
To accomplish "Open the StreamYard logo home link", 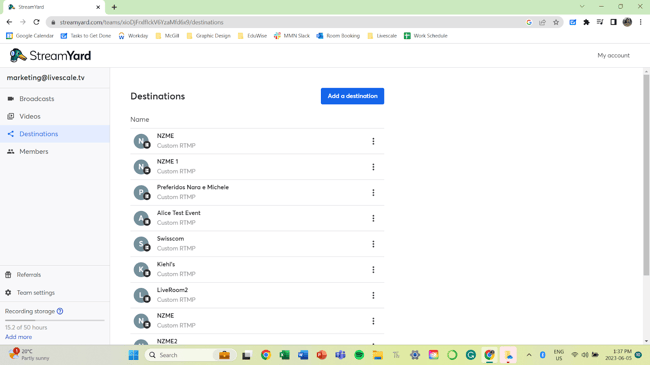I will (x=50, y=55).
